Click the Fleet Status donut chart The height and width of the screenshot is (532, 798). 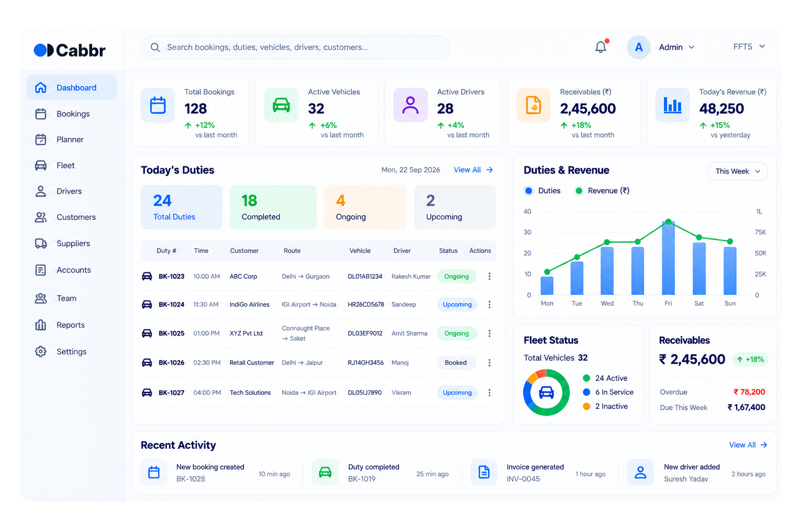pyautogui.click(x=546, y=392)
